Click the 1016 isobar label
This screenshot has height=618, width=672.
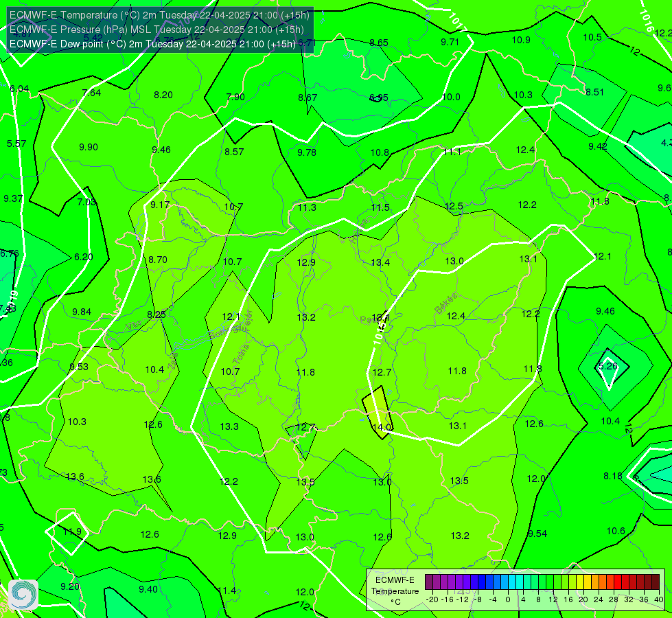647,21
